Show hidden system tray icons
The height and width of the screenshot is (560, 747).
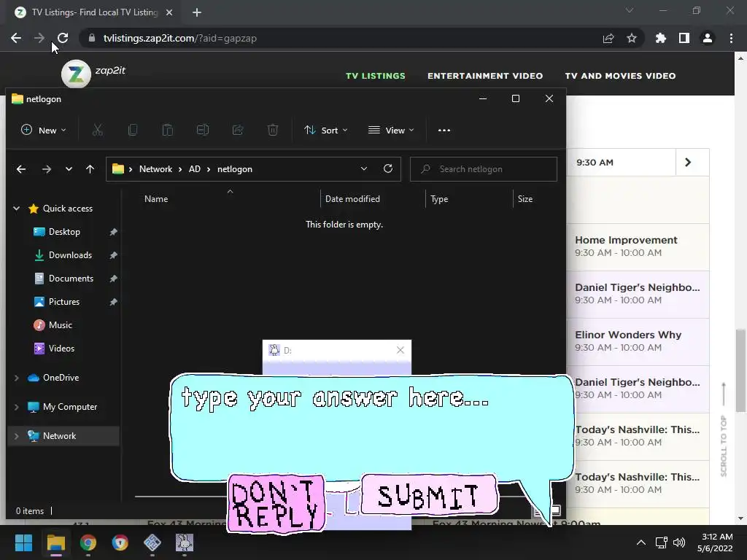[x=641, y=542]
